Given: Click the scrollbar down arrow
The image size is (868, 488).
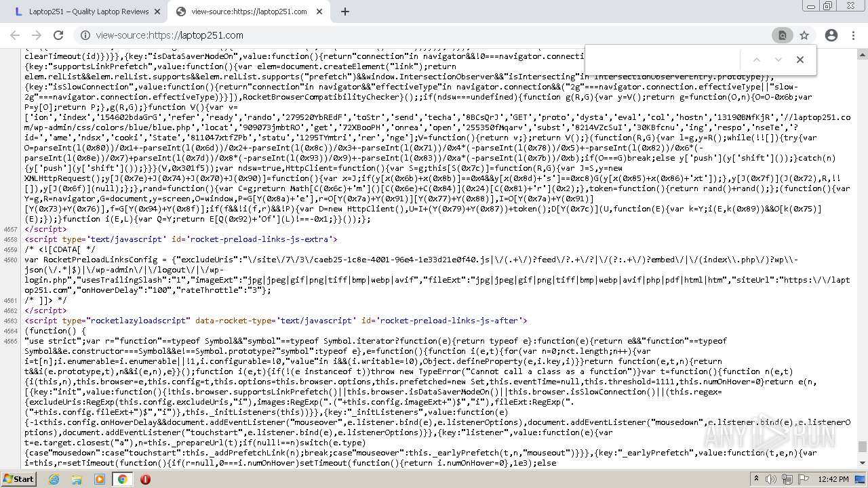Looking at the screenshot, I should pos(862,464).
